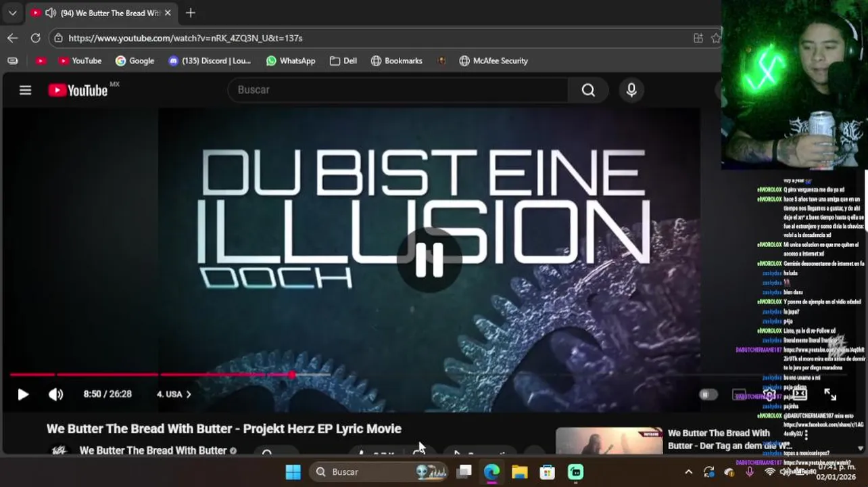Open the McAfee Security bookmark
Image resolution: width=868 pixels, height=487 pixels.
(x=493, y=61)
